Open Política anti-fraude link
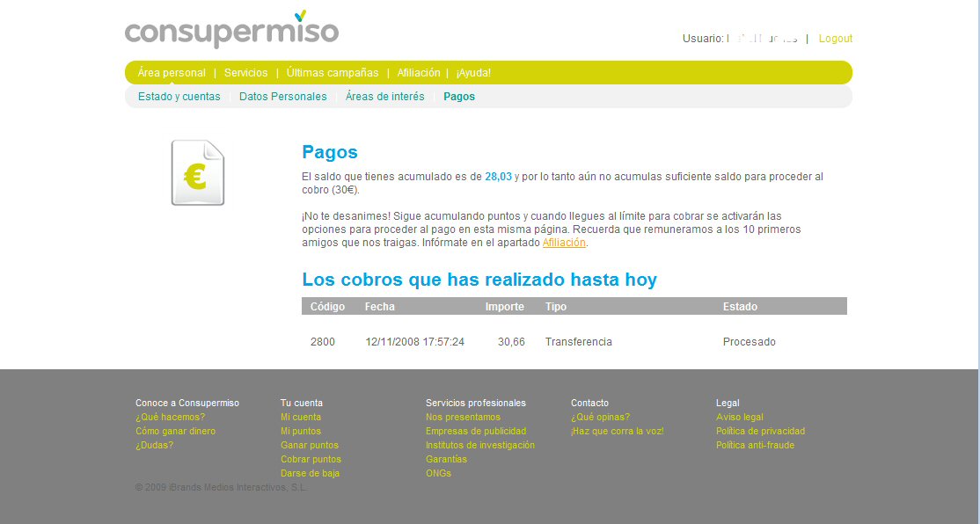Screen dimensions: 980x524 [x=755, y=445]
